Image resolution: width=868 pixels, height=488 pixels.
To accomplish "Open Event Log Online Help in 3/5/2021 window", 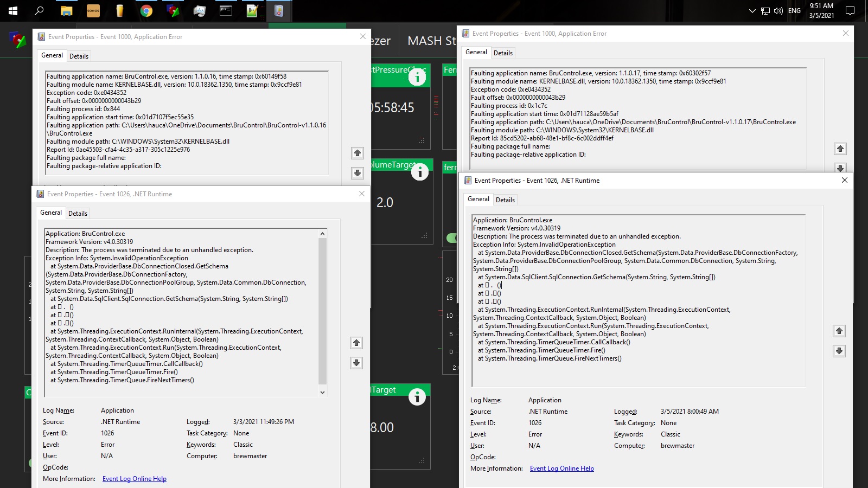I will [x=562, y=468].
